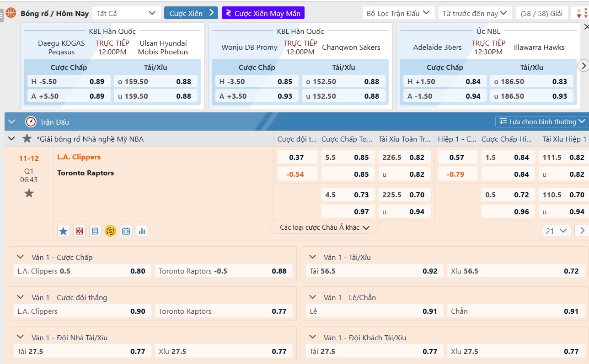This screenshot has height=364, width=589.
Task: Select Ván 1 Chẵn odds 0.91
Action: pyautogui.click(x=516, y=311)
